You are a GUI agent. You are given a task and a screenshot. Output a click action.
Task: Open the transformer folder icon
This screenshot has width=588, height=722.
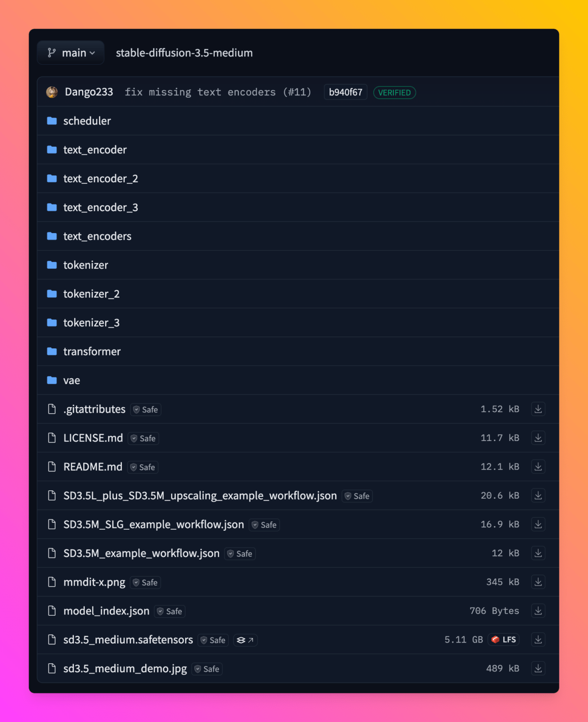point(52,351)
